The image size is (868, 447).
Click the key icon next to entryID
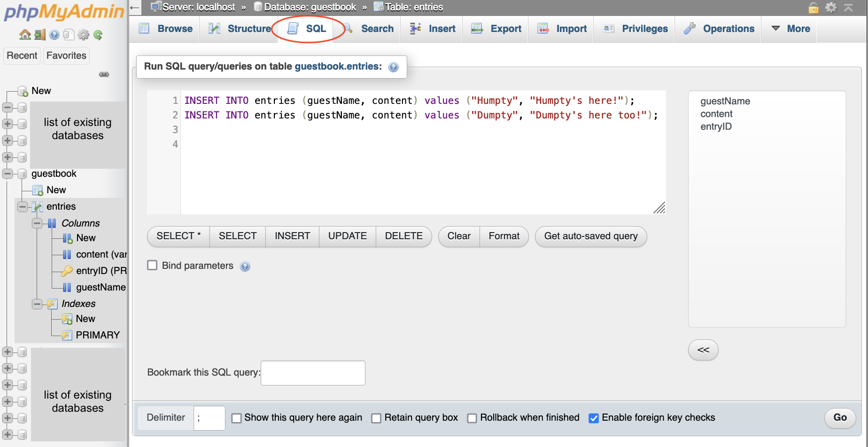coord(67,271)
